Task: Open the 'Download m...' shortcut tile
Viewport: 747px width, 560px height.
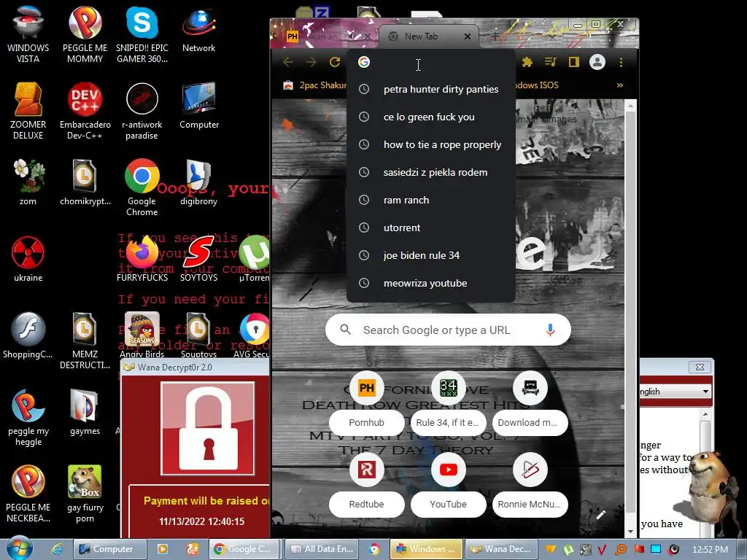Action: [x=530, y=402]
